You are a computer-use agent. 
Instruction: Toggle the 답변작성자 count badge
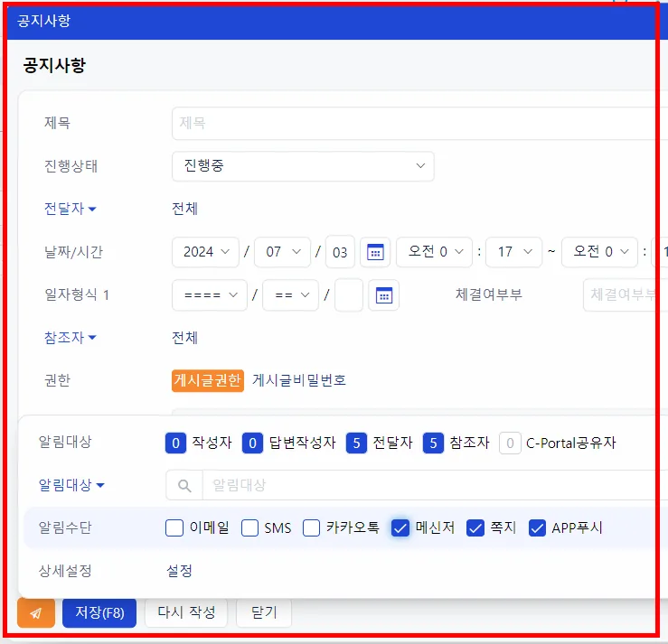coord(252,443)
